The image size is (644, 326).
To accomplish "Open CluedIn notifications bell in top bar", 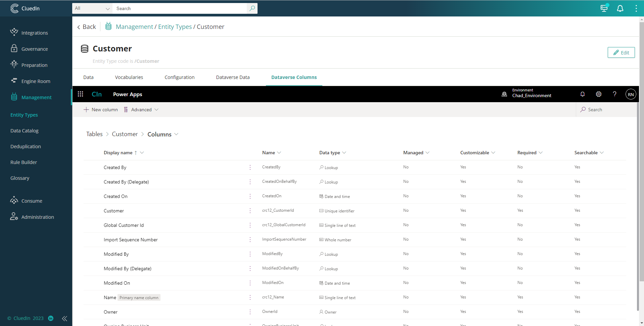I will 620,8.
